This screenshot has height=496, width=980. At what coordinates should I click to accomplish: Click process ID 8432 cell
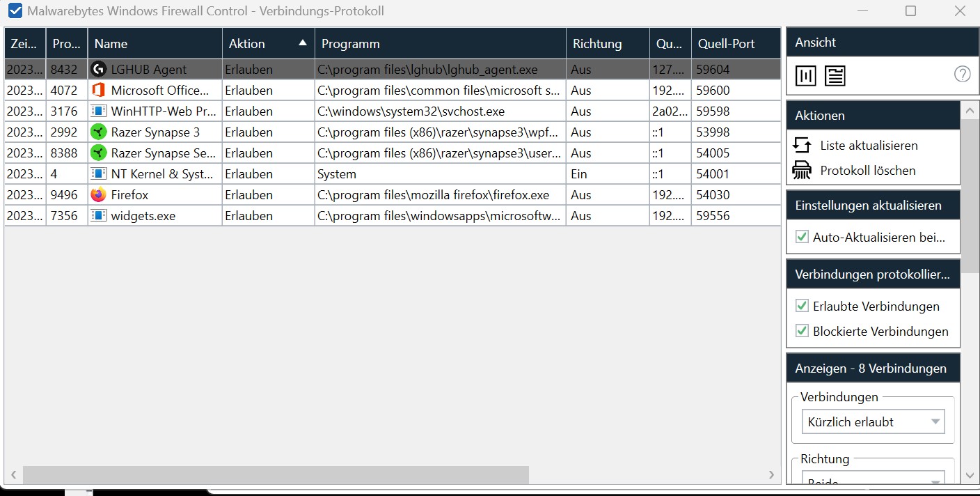click(67, 70)
